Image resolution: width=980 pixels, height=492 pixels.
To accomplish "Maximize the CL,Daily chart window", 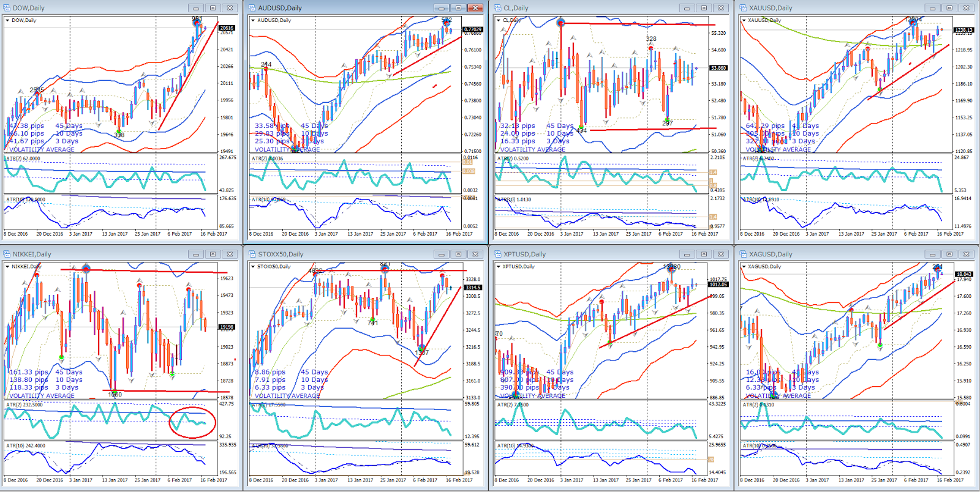I will pyautogui.click(x=704, y=8).
